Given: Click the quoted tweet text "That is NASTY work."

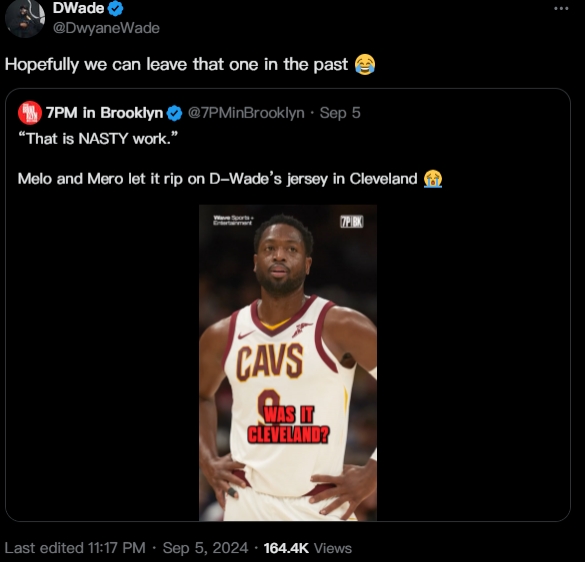Looking at the screenshot, I should click(98, 139).
